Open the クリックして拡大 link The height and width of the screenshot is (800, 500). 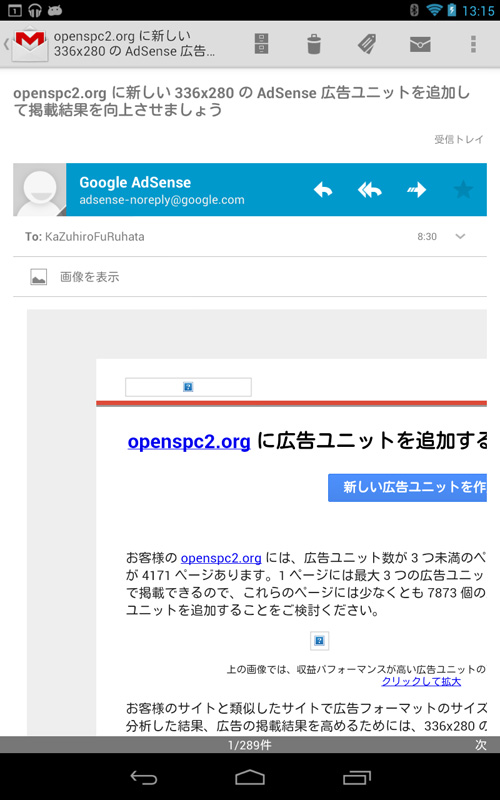click(x=421, y=682)
